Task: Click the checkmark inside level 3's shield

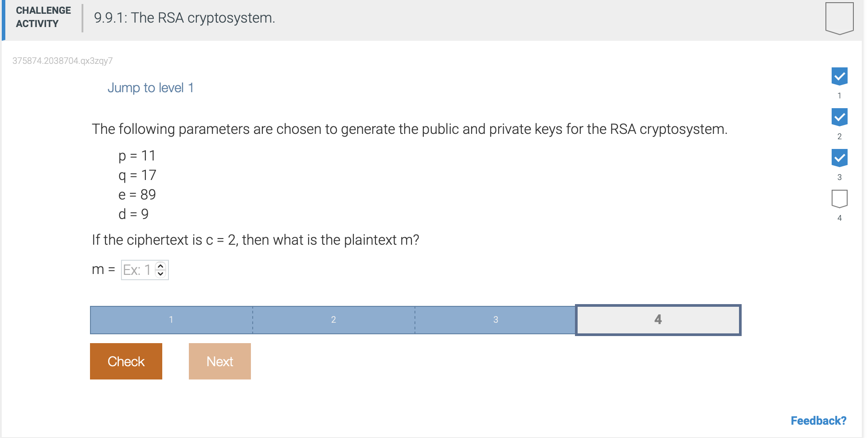Action: tap(839, 157)
